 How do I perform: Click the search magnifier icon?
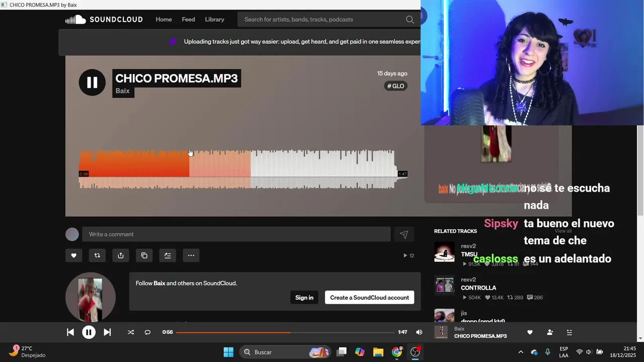coord(410,20)
